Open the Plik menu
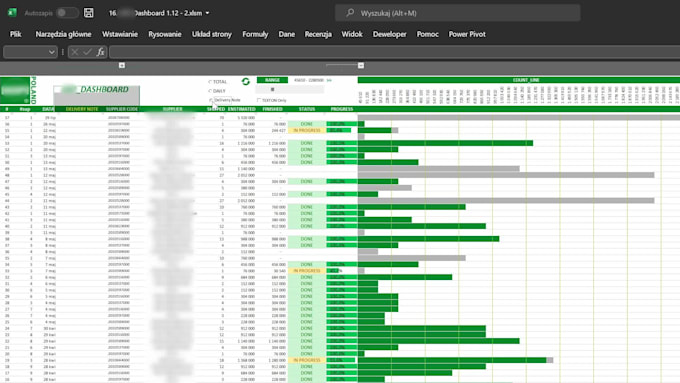This screenshot has height=383, width=680. pos(16,34)
